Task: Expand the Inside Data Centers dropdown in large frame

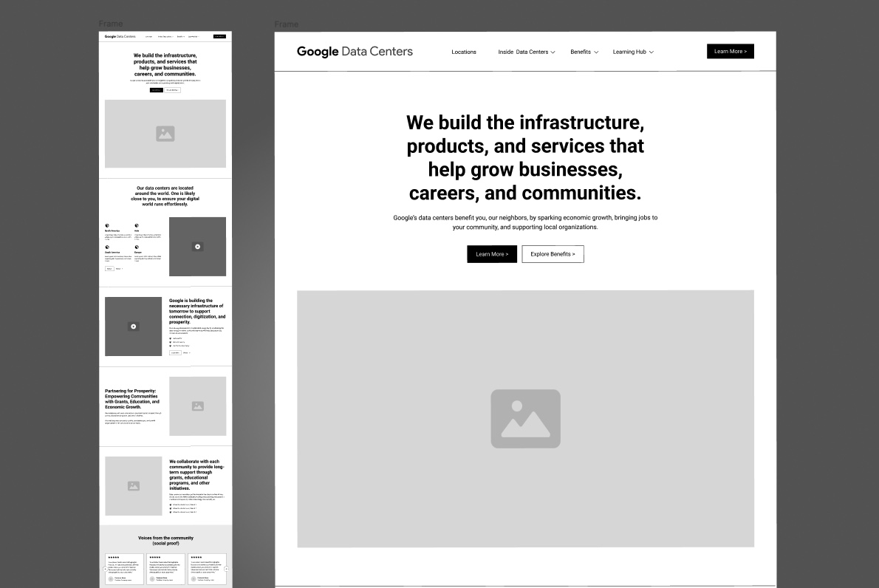Action: (x=527, y=52)
